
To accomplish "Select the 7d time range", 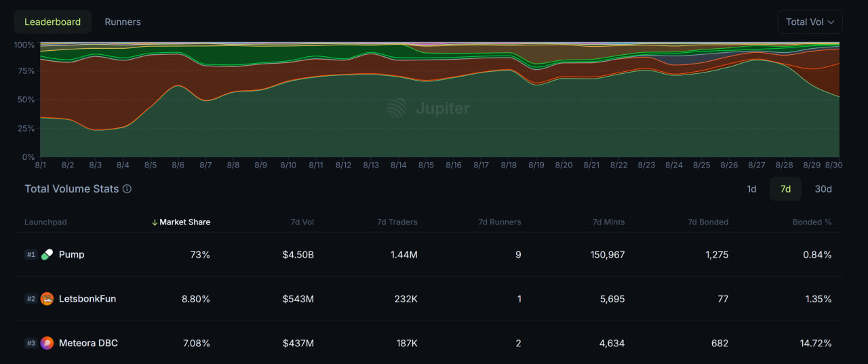I will point(785,189).
